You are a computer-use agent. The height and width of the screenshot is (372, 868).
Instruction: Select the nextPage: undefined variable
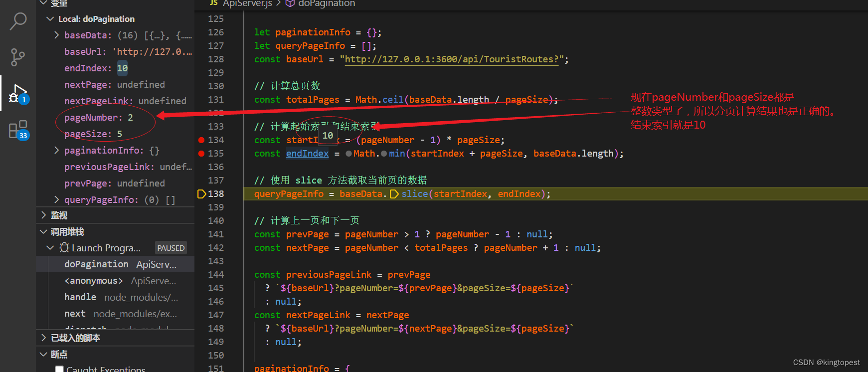(115, 85)
